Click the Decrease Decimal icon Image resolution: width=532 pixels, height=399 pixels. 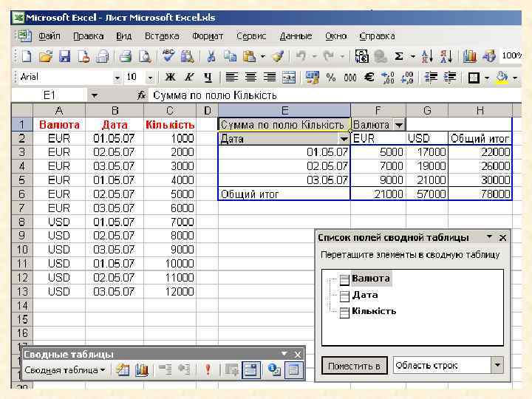coord(407,78)
